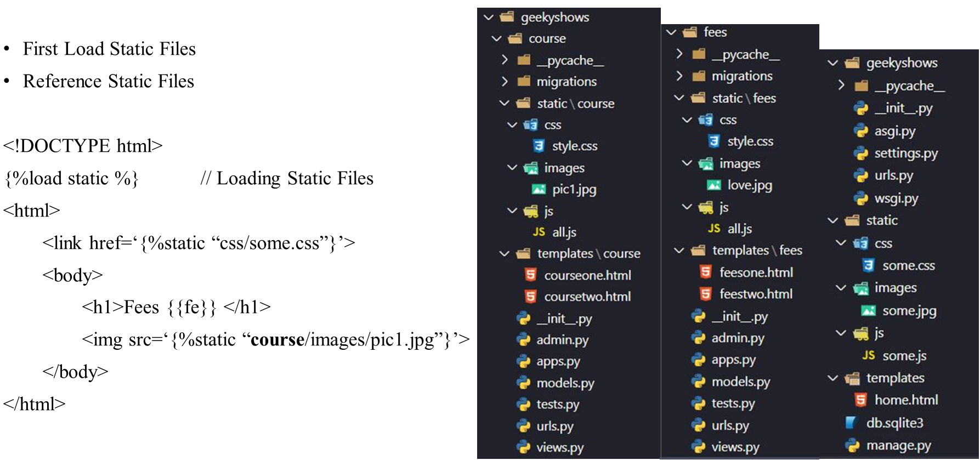This screenshot has height=460, width=980.
Task: Click the image icon next to pic1.jpg
Action: coord(539,190)
